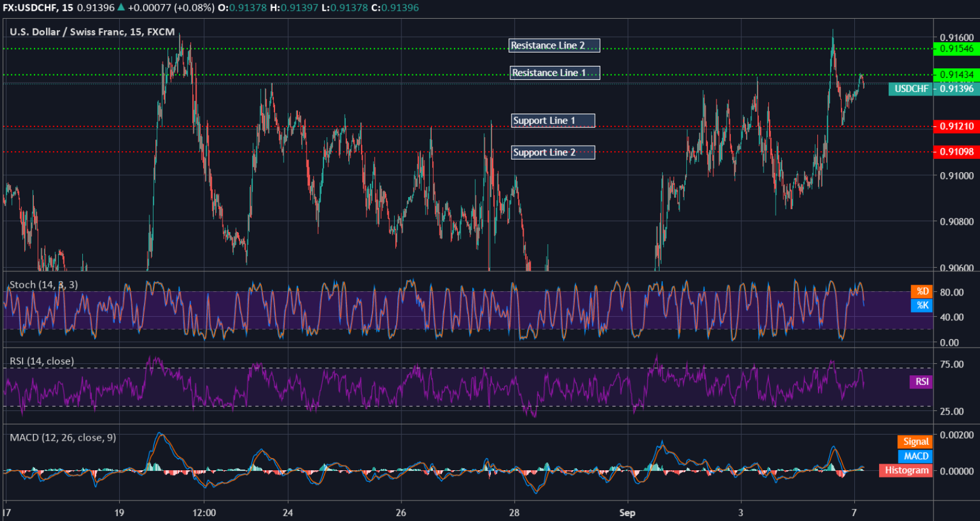Select the Support Line 2 label
980x521 pixels.
click(x=553, y=152)
